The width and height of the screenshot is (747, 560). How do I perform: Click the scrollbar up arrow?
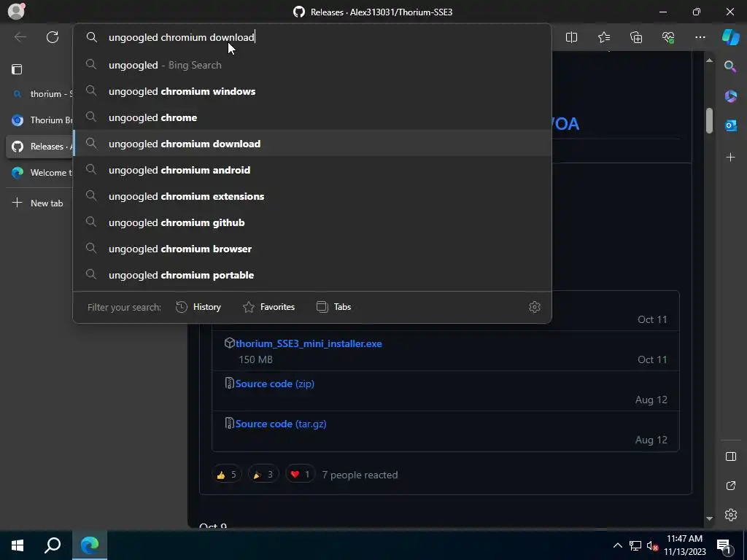click(709, 60)
